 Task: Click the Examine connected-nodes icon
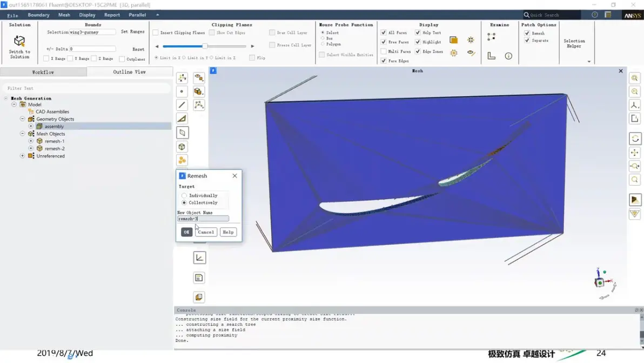[x=491, y=37]
